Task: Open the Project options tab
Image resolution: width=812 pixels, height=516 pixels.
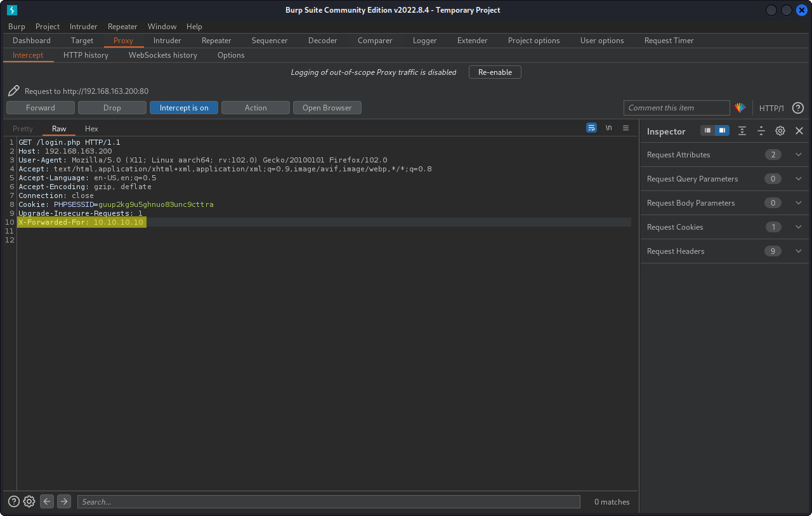Action: (534, 41)
